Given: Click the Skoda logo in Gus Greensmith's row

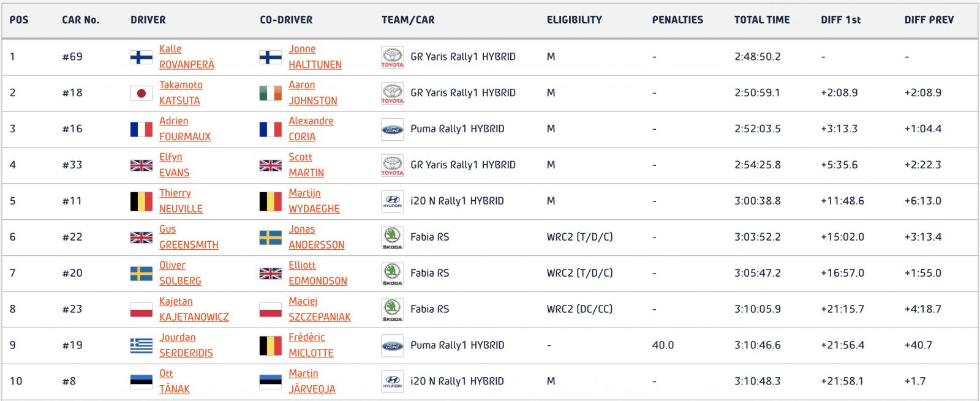Looking at the screenshot, I should click(393, 238).
